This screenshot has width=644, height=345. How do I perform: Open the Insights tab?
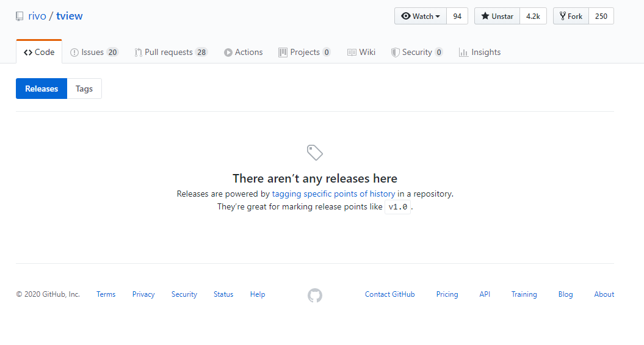pyautogui.click(x=480, y=52)
